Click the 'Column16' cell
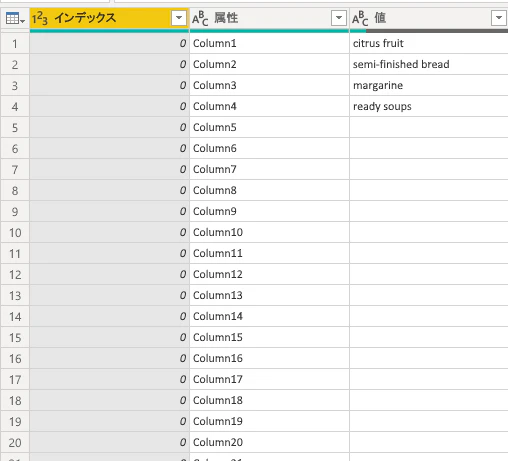 (x=269, y=358)
